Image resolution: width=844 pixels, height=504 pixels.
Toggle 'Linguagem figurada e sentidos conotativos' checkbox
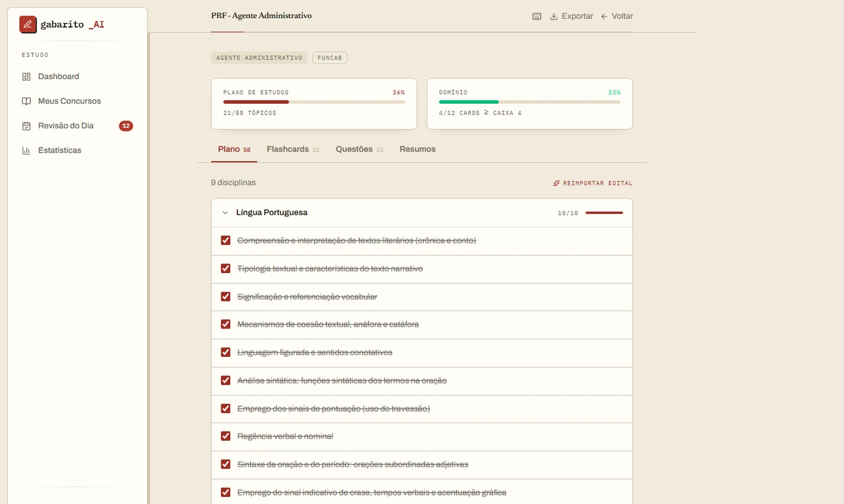[225, 352]
